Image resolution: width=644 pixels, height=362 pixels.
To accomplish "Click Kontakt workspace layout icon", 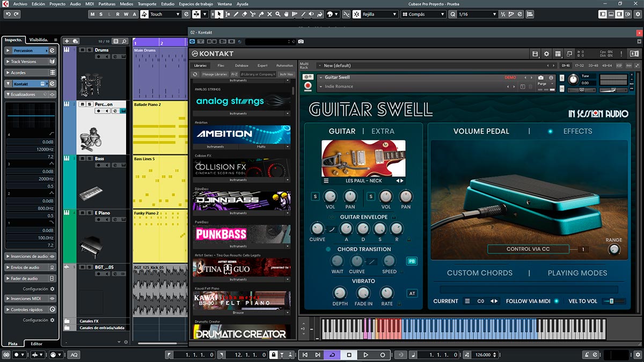I will tap(558, 54).
